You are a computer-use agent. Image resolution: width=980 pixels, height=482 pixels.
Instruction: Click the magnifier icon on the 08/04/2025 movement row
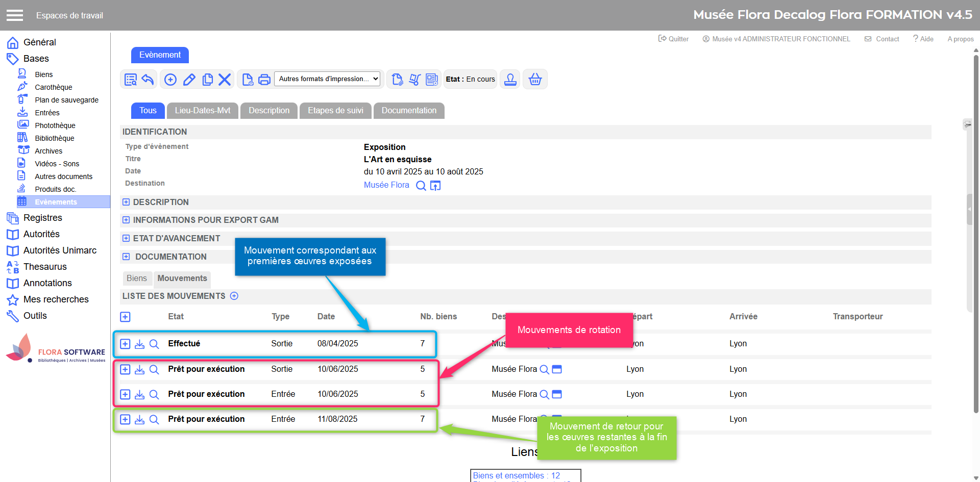(154, 344)
